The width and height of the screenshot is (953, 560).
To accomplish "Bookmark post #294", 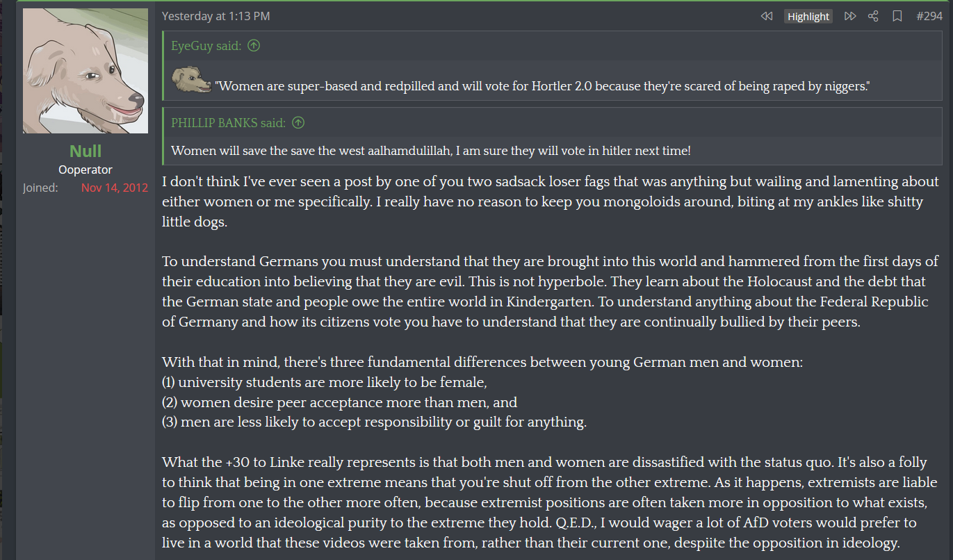I will [x=897, y=16].
